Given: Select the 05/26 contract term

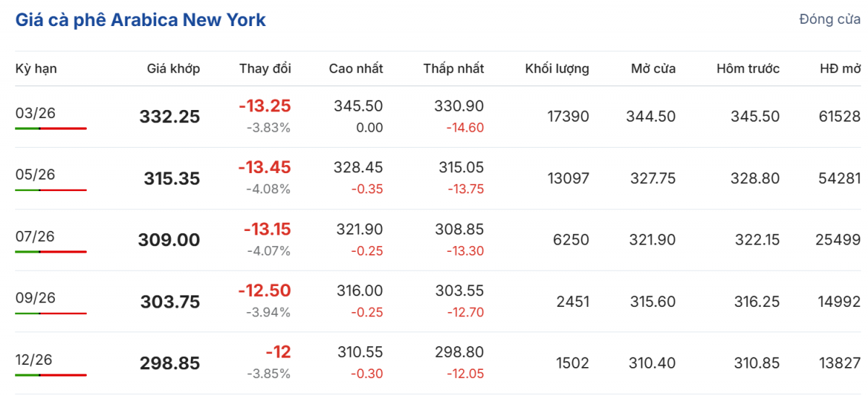Looking at the screenshot, I should click(35, 174).
